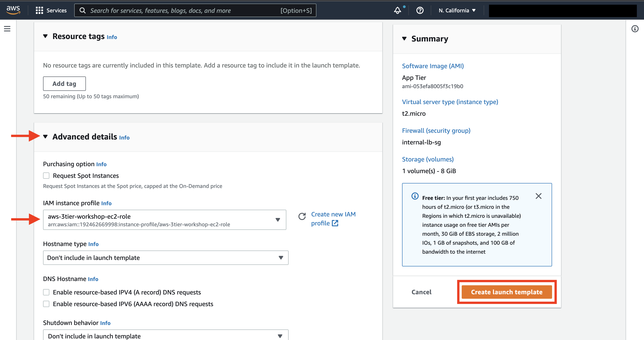Enable resource-based IPV6 DNS requests

pos(46,304)
